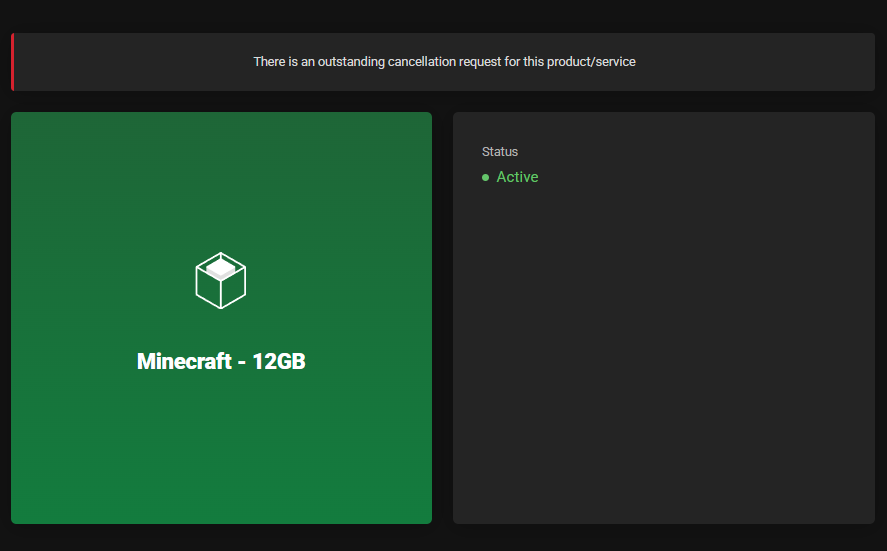Click the cube box product icon

[x=220, y=281]
